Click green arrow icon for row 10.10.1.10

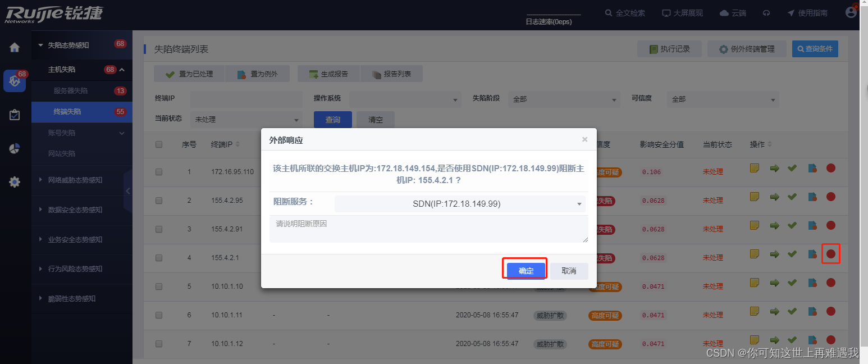pyautogui.click(x=774, y=283)
